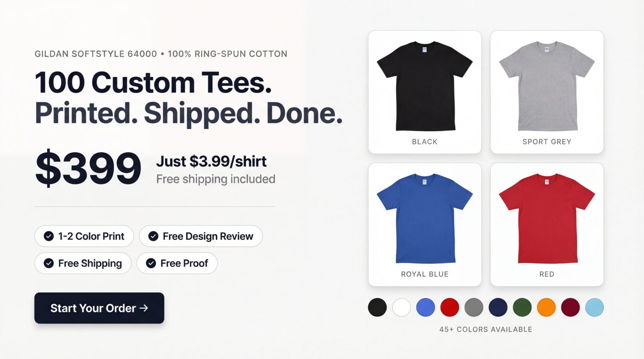Choose the grey color swatch

coord(474,307)
